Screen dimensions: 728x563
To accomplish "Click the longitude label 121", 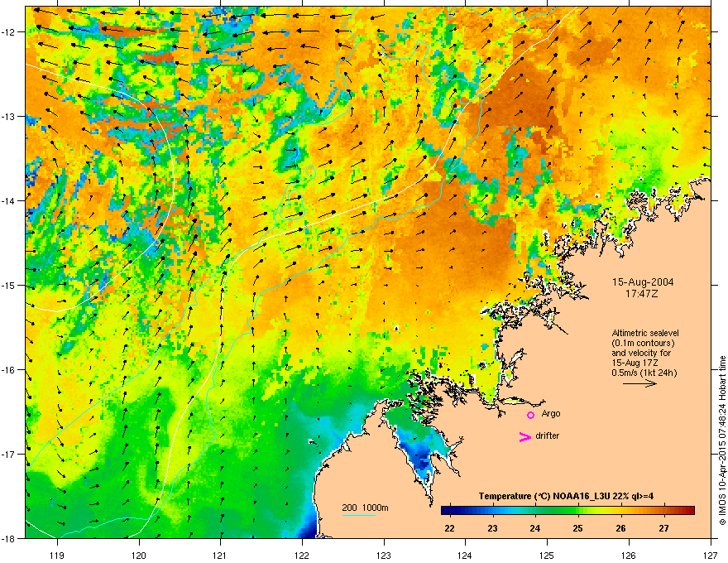I will [x=220, y=555].
